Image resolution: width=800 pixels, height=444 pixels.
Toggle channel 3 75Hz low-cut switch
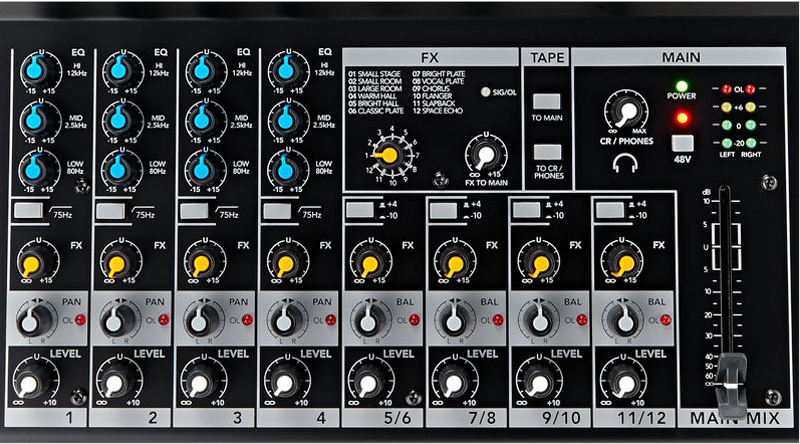194,210
